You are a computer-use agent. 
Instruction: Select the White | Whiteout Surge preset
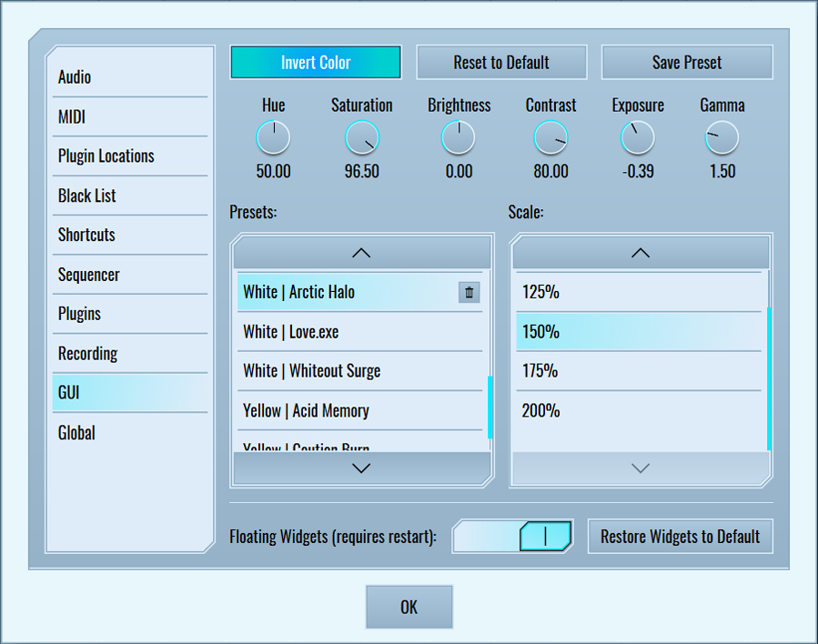[360, 371]
